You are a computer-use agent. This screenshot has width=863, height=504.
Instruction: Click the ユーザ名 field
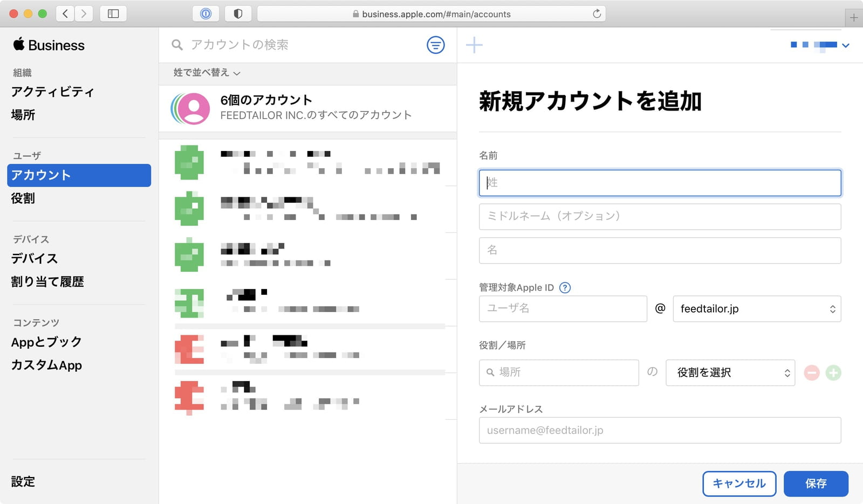click(x=563, y=309)
